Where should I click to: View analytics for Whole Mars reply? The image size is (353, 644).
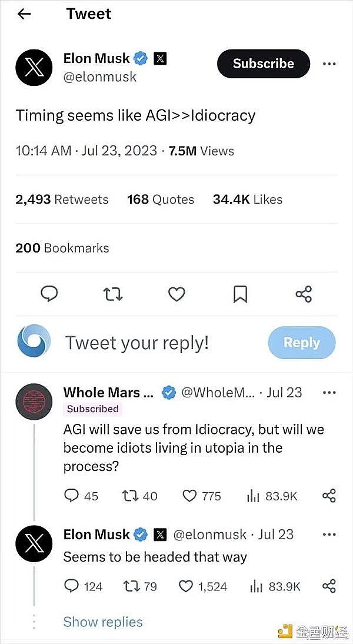[254, 496]
